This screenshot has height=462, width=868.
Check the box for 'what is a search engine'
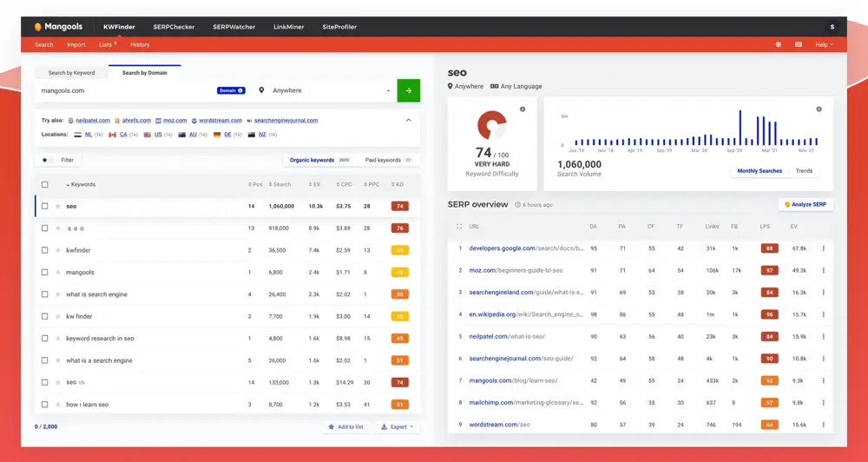[45, 360]
